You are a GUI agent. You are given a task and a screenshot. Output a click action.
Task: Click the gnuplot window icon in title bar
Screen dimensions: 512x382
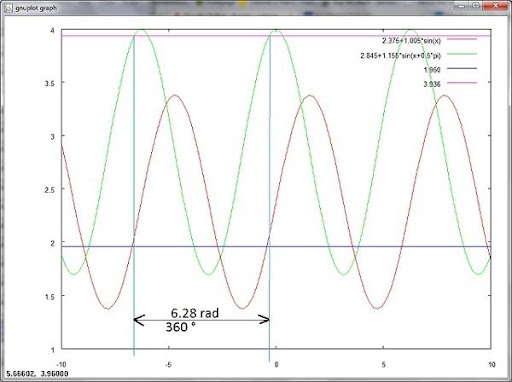click(x=8, y=8)
